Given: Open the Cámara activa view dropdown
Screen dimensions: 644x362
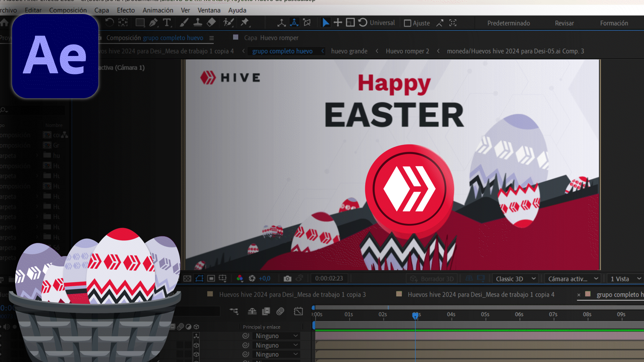Looking at the screenshot, I should 573,279.
